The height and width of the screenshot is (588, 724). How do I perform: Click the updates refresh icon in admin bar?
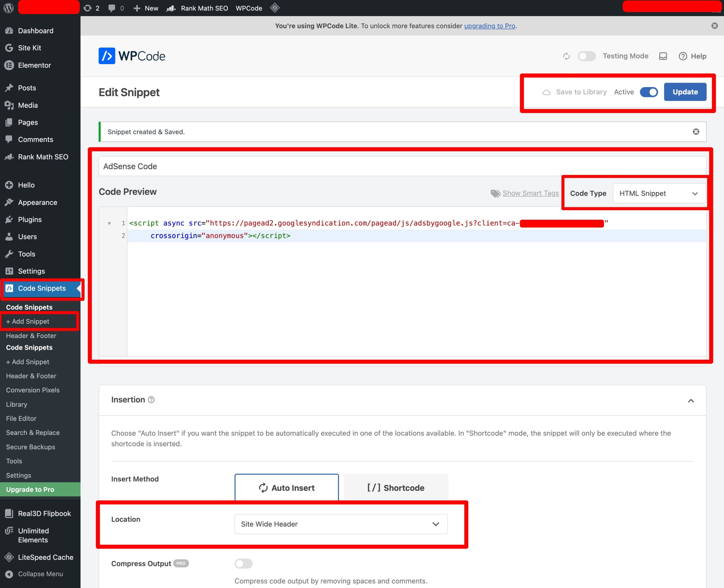coord(88,8)
